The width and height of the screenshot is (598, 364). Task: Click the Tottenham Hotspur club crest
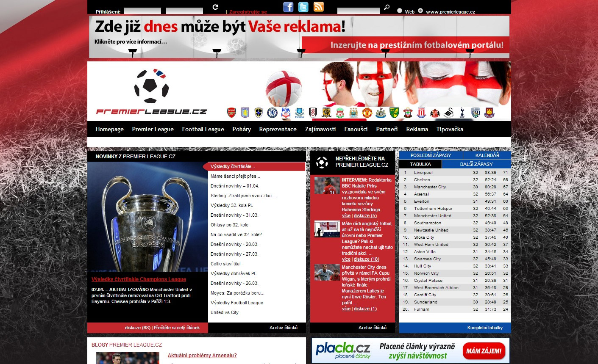[x=462, y=113]
